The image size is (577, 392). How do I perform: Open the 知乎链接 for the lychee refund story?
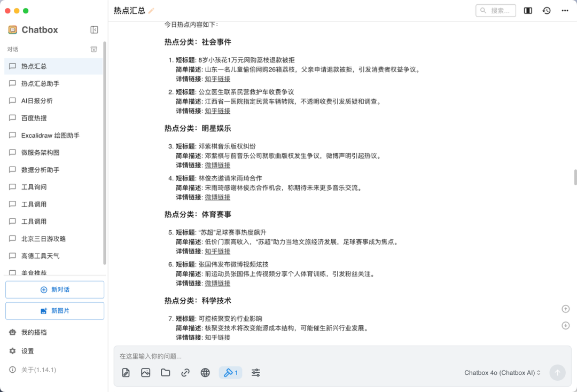tap(217, 78)
